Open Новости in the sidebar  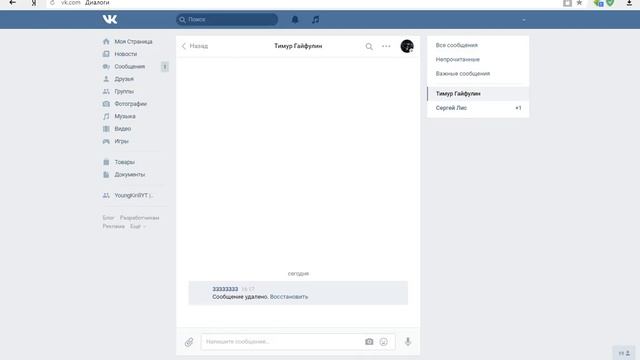[126, 54]
